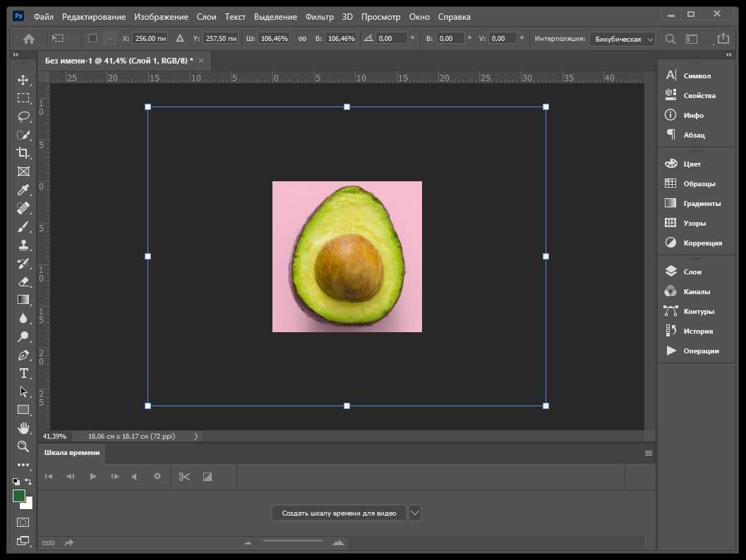Toggle relative positioning triangle between X and Y
Image resolution: width=746 pixels, height=560 pixels.
tap(179, 39)
